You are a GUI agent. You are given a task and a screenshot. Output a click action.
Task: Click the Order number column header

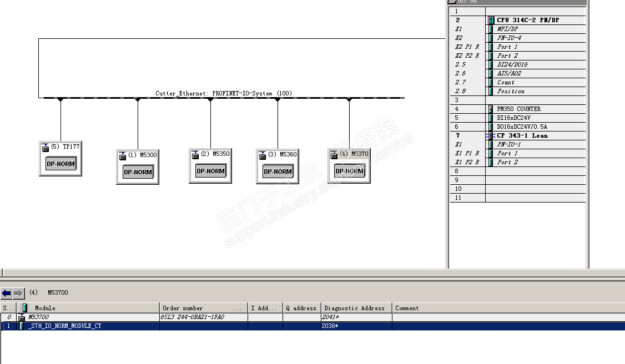coord(204,309)
